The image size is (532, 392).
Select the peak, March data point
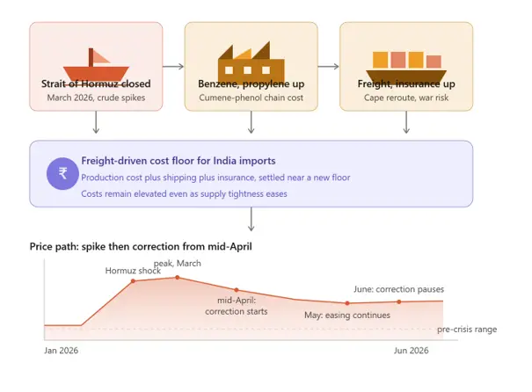(178, 278)
